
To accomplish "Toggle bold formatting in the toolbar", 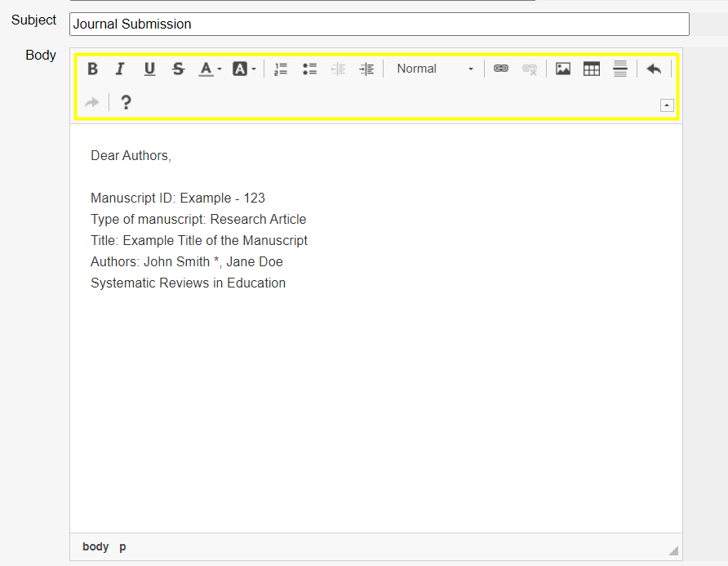I will point(93,69).
